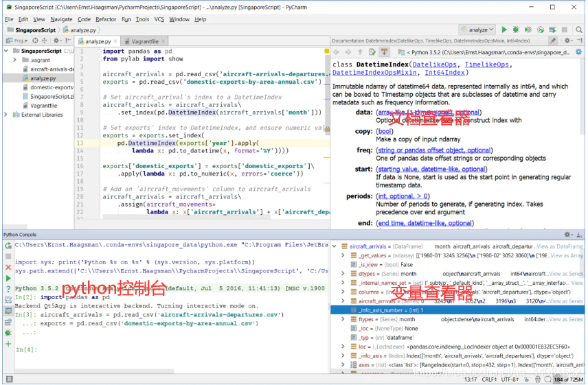588x385 pixels.
Task: Click the console input prompt In[4]
Action: pyautogui.click(x=27, y=349)
